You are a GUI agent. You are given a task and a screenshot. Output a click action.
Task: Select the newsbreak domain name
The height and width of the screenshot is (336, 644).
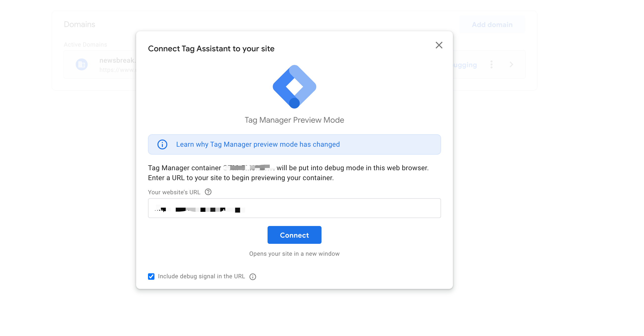click(x=117, y=60)
